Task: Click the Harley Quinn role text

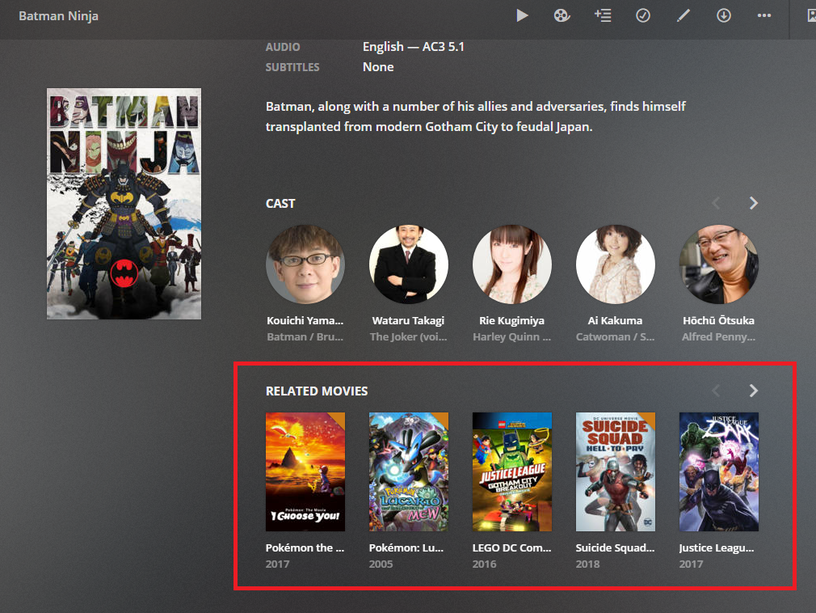Action: (512, 337)
